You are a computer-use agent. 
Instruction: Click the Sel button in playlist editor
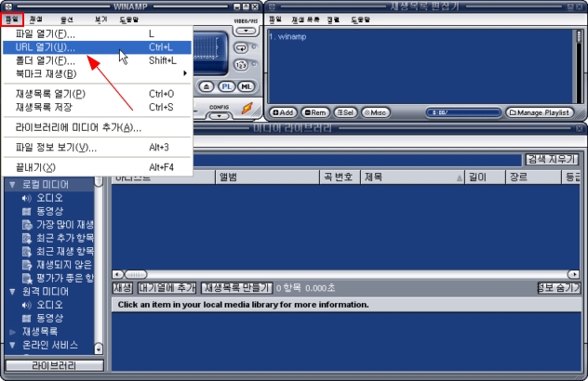(x=345, y=112)
